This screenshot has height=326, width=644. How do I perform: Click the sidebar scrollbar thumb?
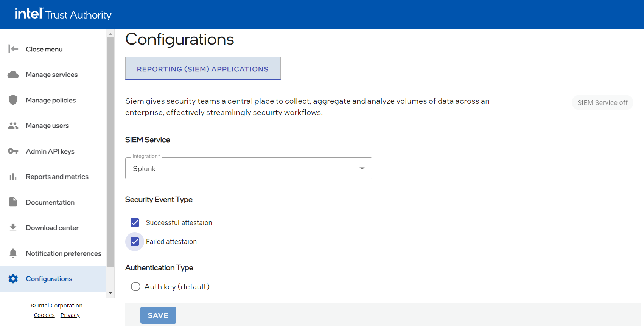click(110, 152)
